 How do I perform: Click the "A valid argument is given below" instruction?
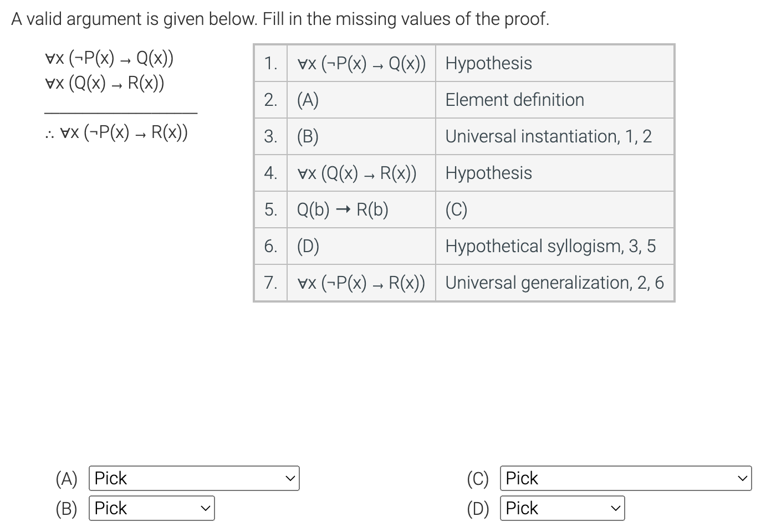click(280, 19)
